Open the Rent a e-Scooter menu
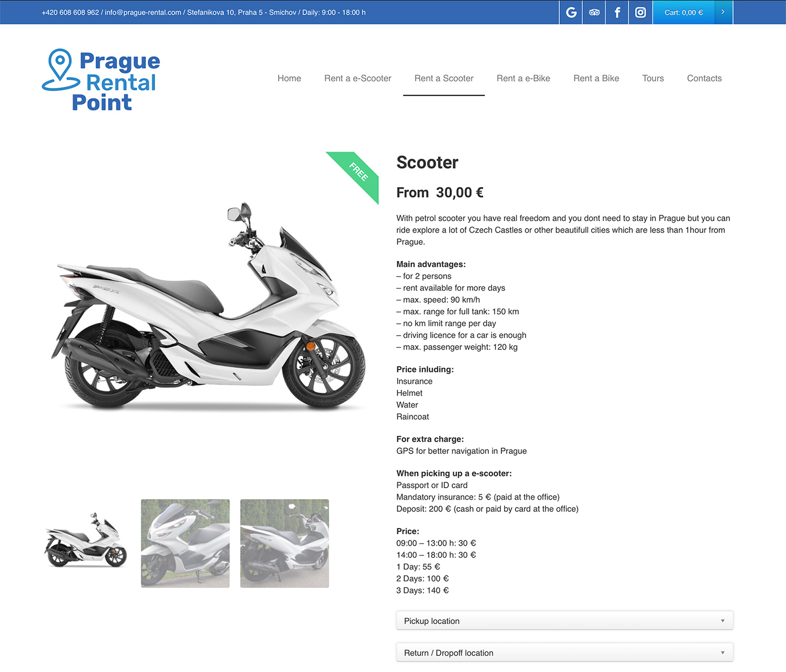The image size is (786, 672). (358, 78)
